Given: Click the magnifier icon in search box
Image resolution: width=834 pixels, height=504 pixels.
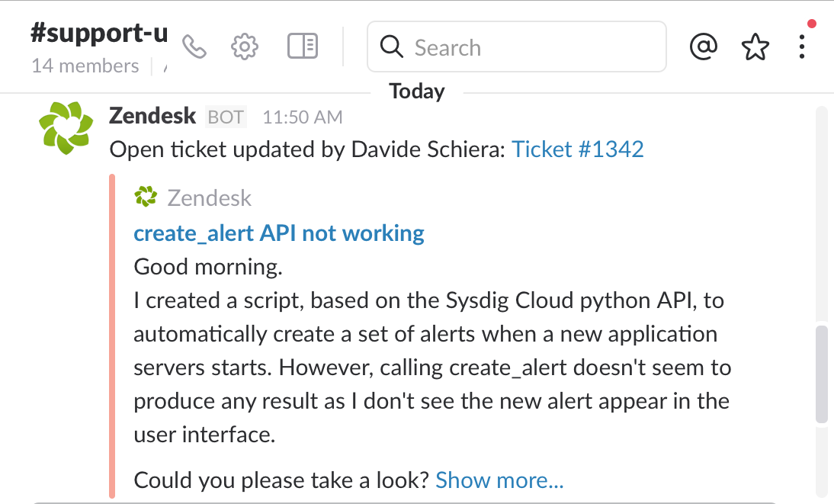Looking at the screenshot, I should tap(392, 47).
